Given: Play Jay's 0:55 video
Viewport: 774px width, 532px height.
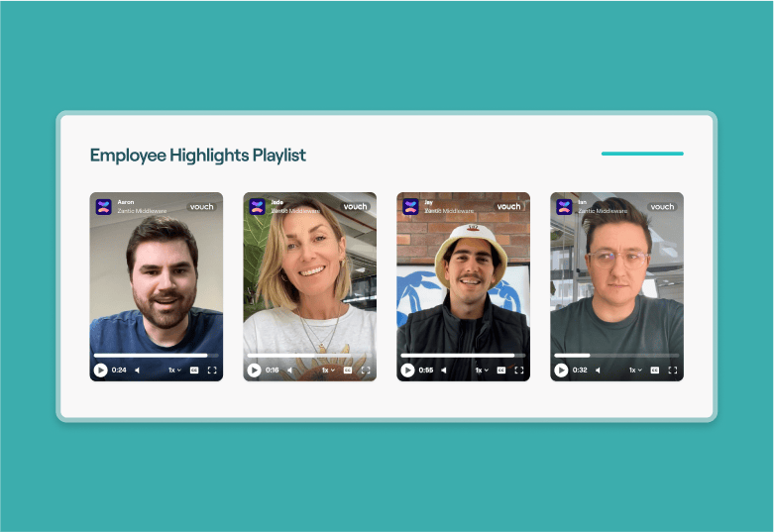Looking at the screenshot, I should coord(407,371).
